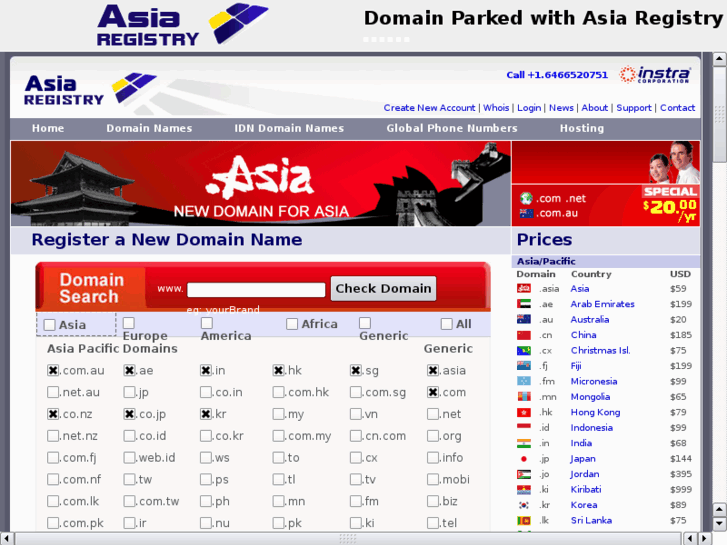Open the Whois link

click(496, 108)
